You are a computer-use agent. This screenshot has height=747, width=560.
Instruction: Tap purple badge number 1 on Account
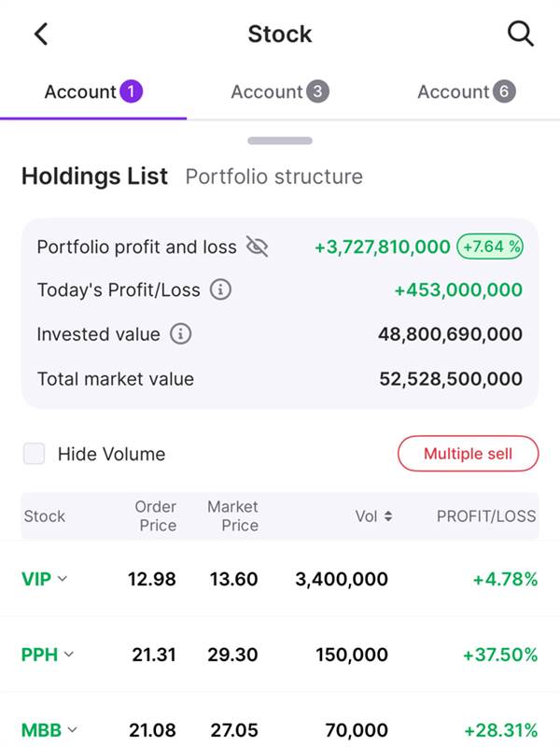(131, 92)
